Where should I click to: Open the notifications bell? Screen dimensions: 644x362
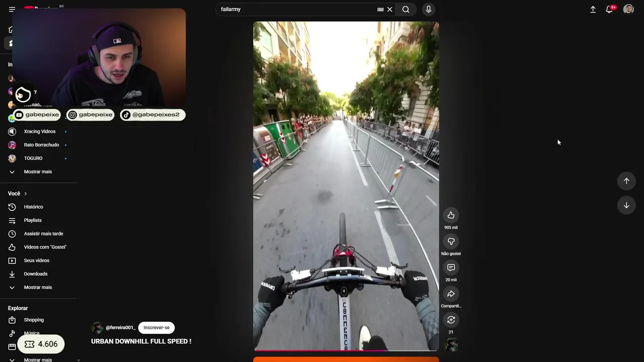tap(609, 9)
